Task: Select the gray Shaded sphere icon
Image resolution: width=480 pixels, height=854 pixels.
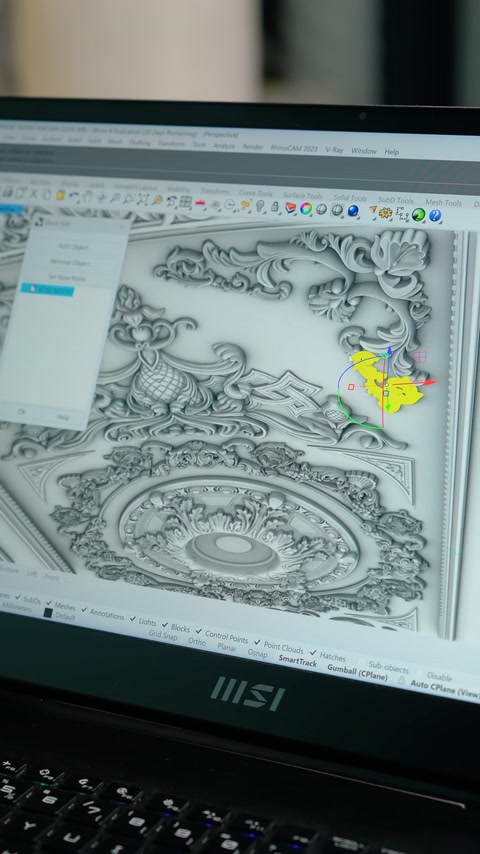Action: tap(321, 209)
